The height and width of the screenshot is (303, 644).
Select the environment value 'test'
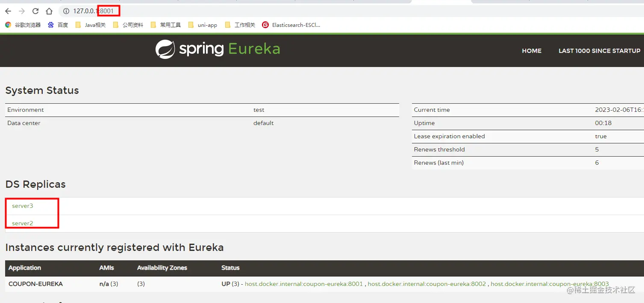click(259, 110)
